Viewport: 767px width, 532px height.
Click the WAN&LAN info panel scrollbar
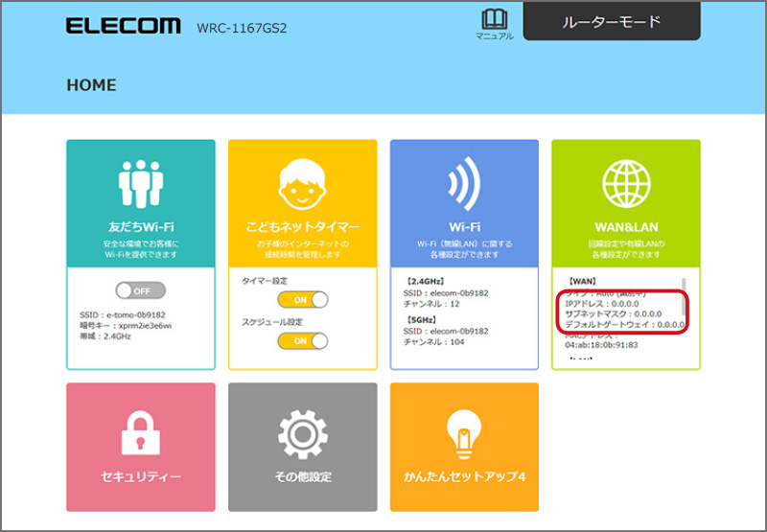(684, 297)
